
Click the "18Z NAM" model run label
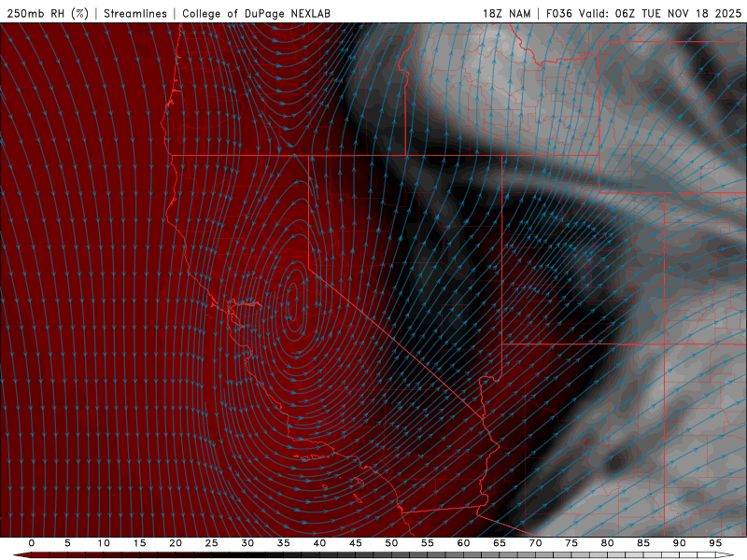(506, 14)
